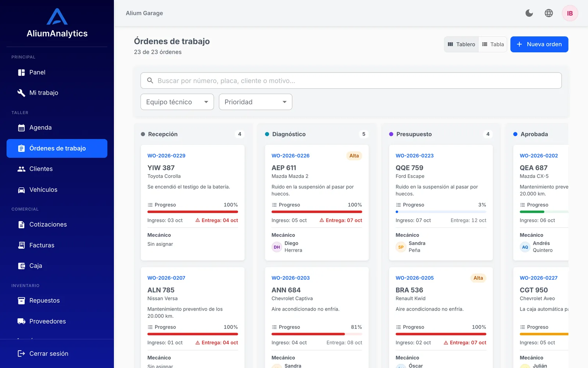Click the Diagnóstico column count 5

[x=364, y=134]
